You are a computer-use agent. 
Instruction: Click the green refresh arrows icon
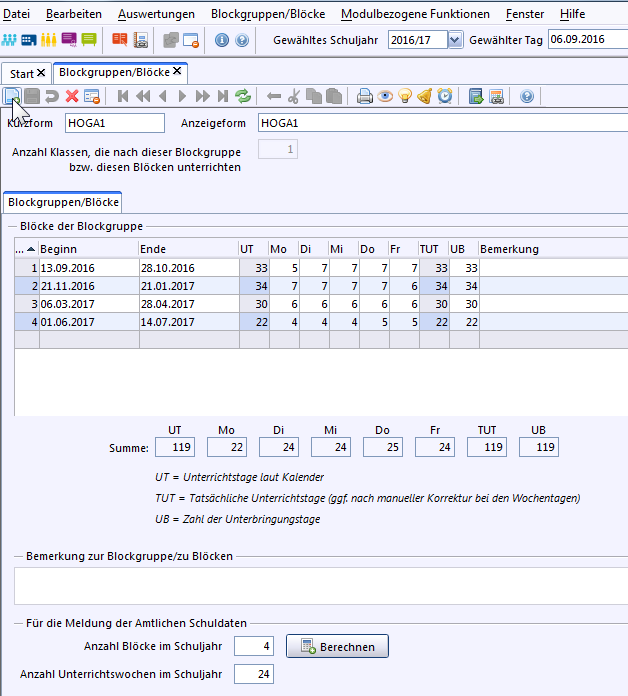(x=243, y=96)
